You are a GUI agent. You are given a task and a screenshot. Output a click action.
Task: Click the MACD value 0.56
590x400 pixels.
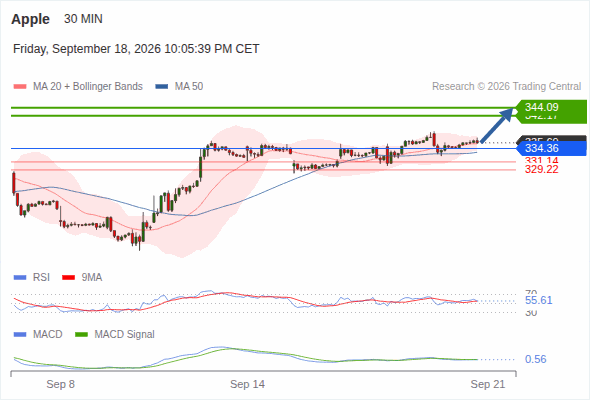535,359
